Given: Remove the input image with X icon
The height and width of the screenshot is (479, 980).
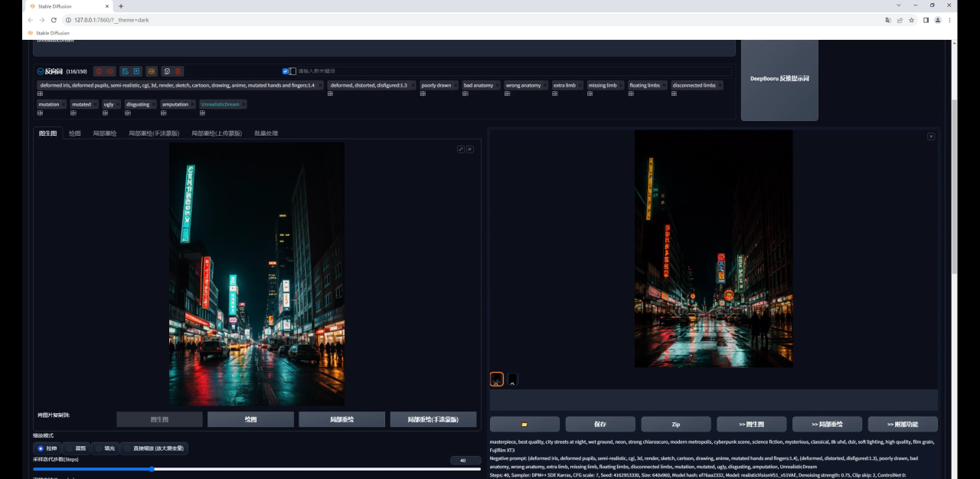Looking at the screenshot, I should click(470, 149).
